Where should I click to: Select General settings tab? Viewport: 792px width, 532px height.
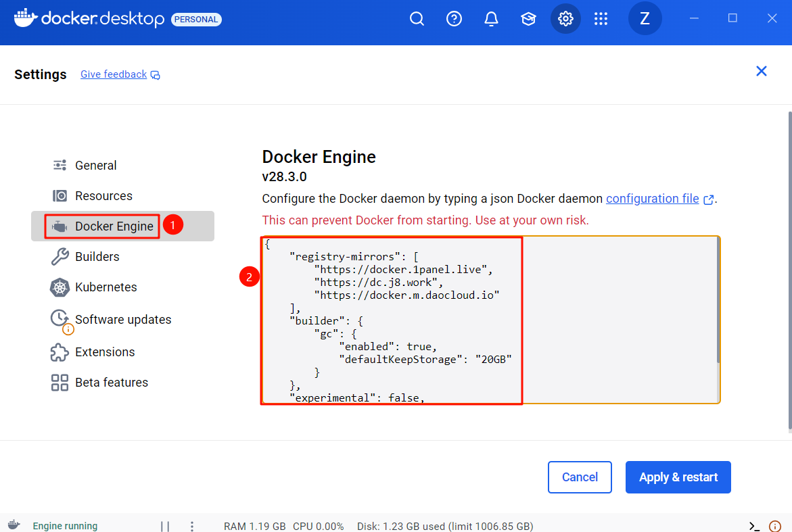[95, 166]
